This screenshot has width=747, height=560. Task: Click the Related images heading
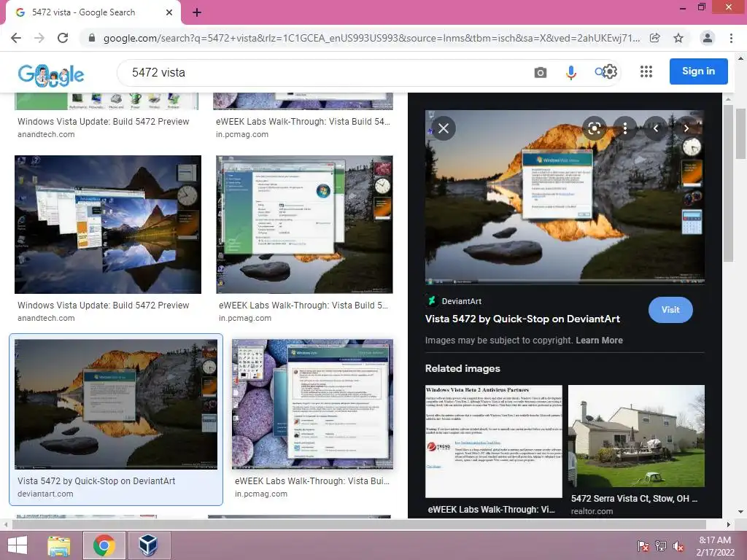[462, 368]
